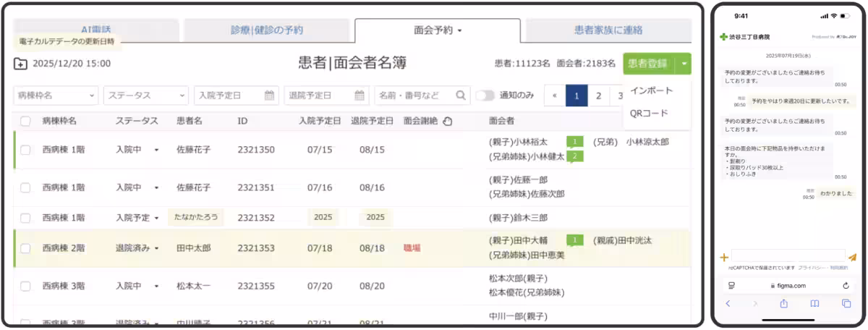868x330 pixels.
Task: Click the electronic chart update folder icon
Action: click(x=20, y=64)
